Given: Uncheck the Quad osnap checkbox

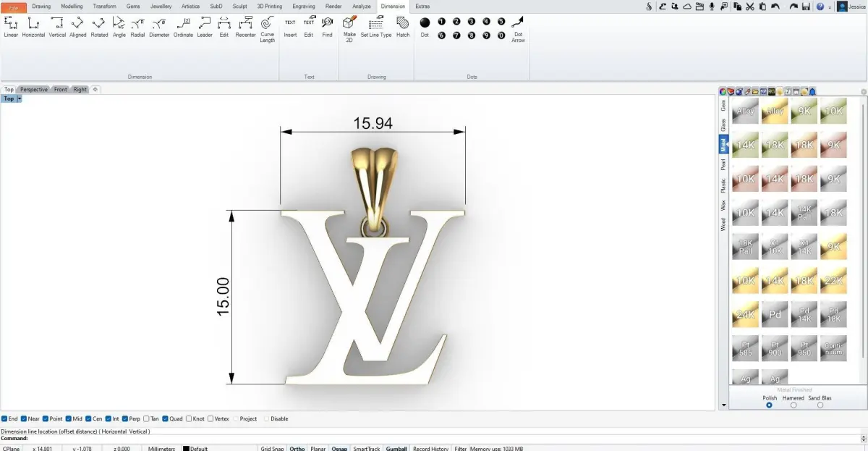Looking at the screenshot, I should pos(166,418).
